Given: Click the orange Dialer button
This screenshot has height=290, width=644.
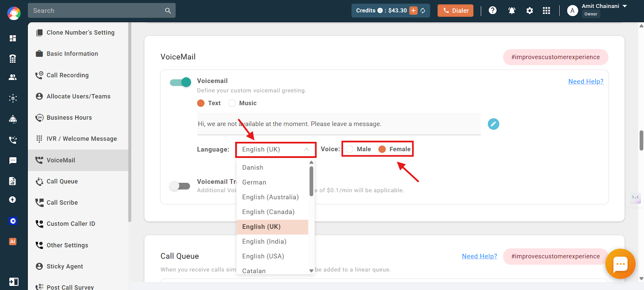Looking at the screenshot, I should coord(456,11).
